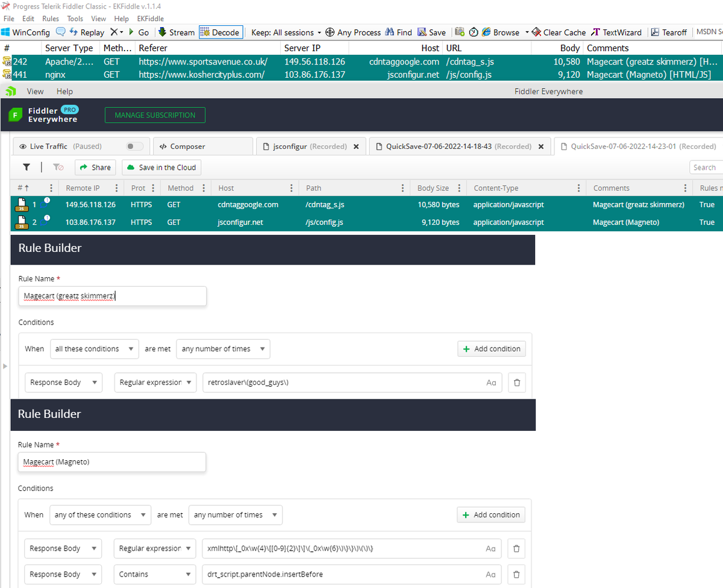Image resolution: width=723 pixels, height=588 pixels.
Task: Click the MANAGE SUBSCRIPTION button
Action: click(155, 115)
